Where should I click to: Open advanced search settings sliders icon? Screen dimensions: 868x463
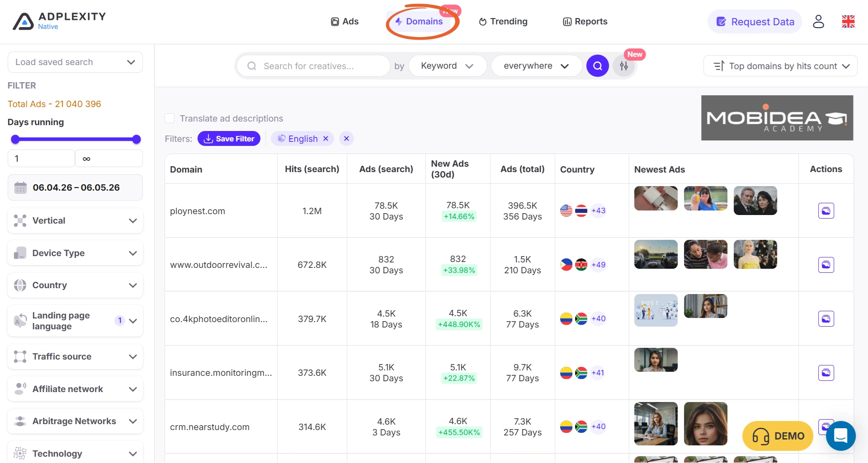coord(624,66)
